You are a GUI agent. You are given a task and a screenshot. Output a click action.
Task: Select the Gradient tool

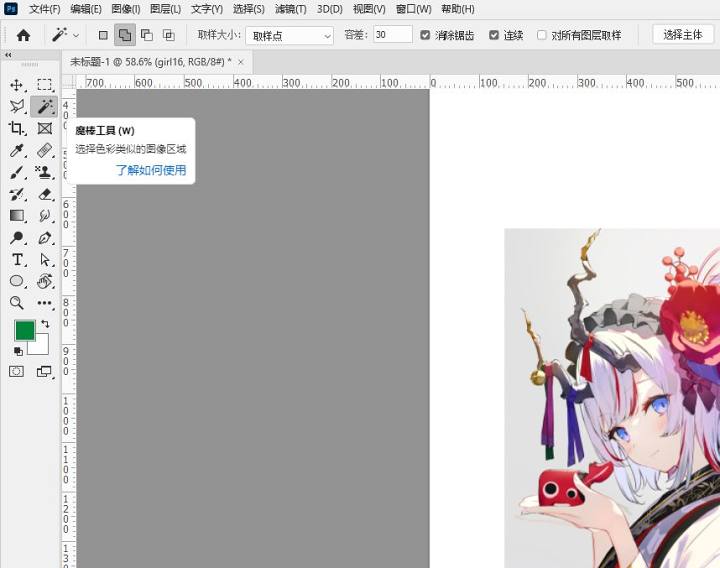pos(17,216)
